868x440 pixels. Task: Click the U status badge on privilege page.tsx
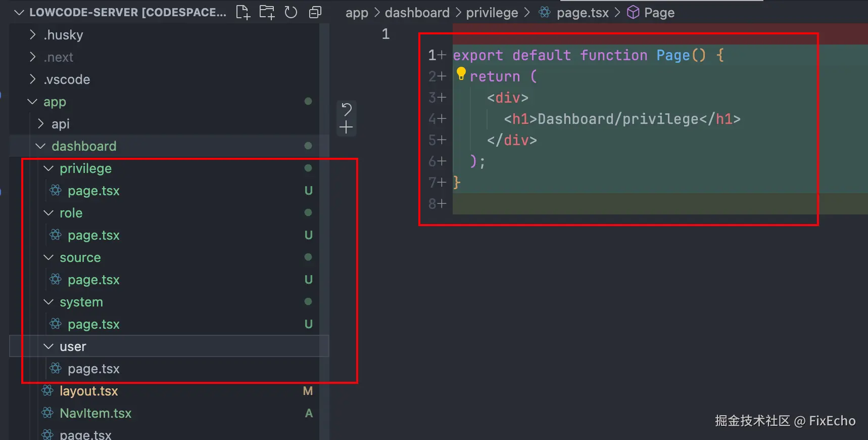(309, 191)
